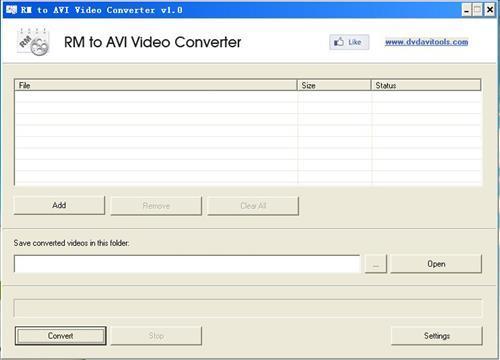Click the Clear All button
Image resolution: width=500 pixels, height=360 pixels.
[x=253, y=206]
